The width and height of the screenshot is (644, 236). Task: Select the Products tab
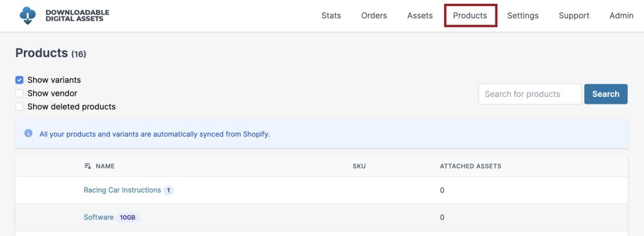(470, 16)
